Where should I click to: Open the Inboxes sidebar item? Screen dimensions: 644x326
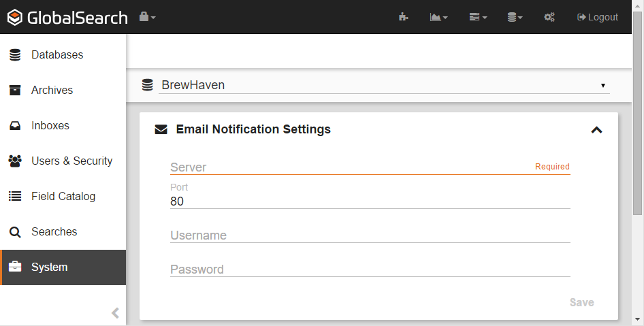click(x=50, y=126)
